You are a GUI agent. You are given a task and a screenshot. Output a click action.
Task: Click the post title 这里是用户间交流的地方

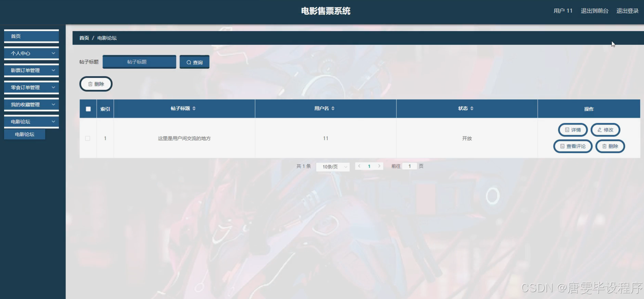[184, 138]
